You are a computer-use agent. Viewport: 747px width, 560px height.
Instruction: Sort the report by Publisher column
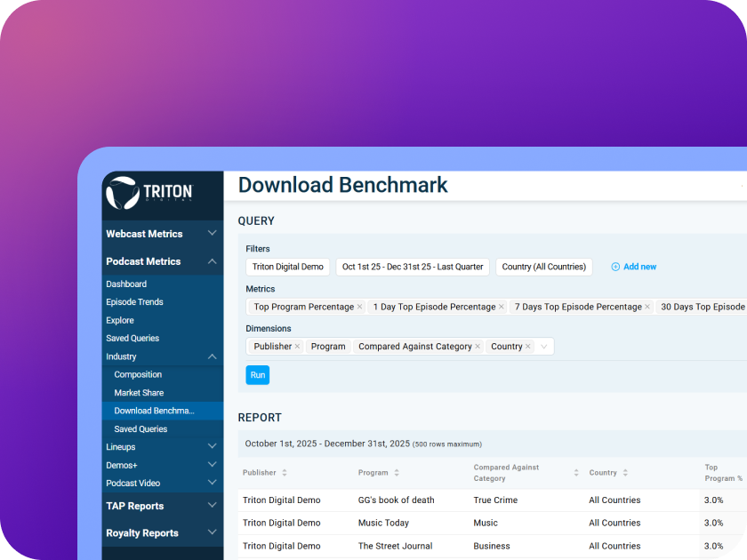285,472
